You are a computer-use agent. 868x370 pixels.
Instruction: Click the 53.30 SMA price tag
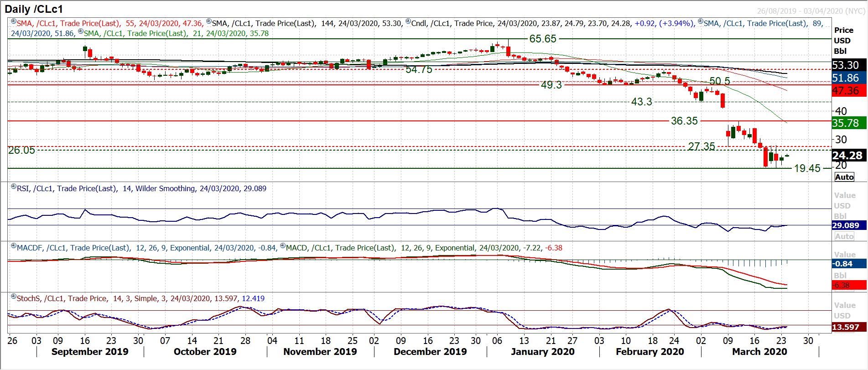click(849, 65)
